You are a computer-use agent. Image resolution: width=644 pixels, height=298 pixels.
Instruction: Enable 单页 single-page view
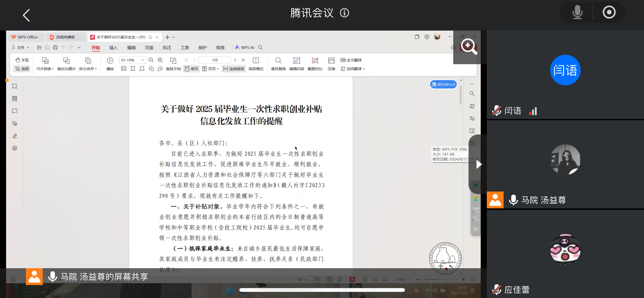191,69
